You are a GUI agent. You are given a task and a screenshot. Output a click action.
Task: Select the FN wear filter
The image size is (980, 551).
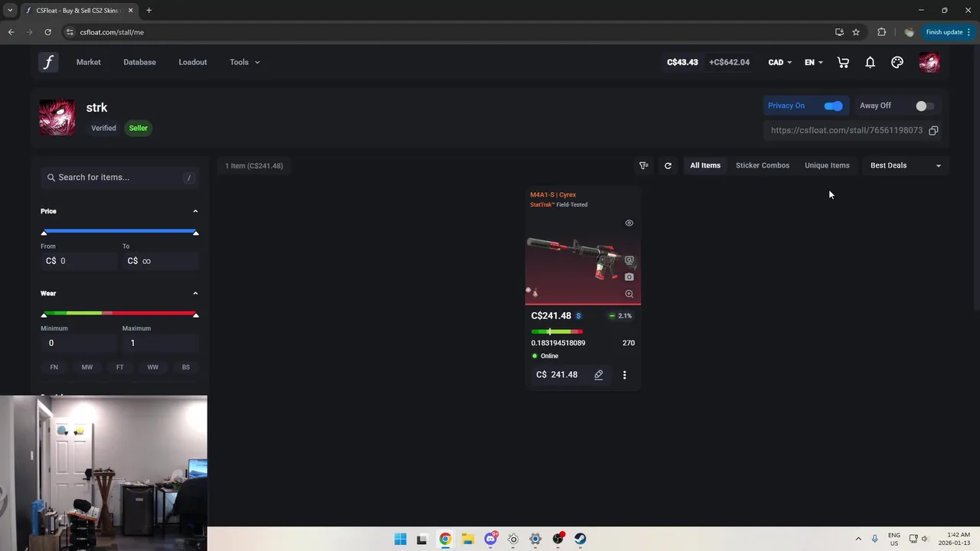tap(54, 367)
